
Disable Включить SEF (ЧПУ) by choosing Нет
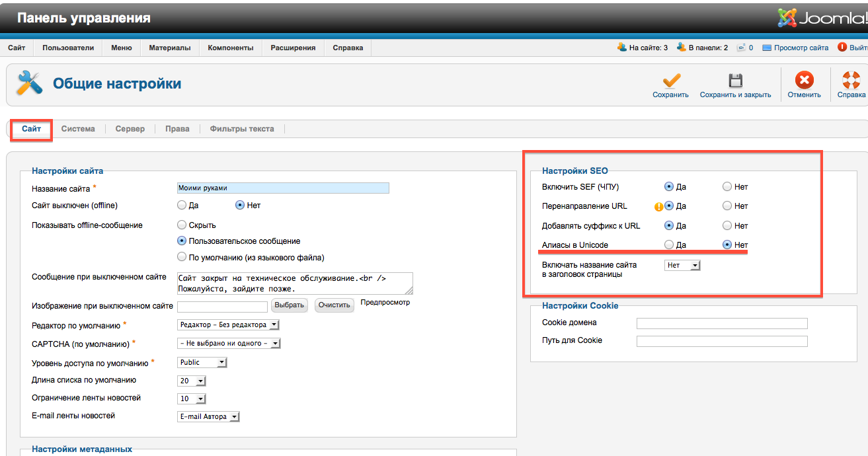pyautogui.click(x=727, y=187)
